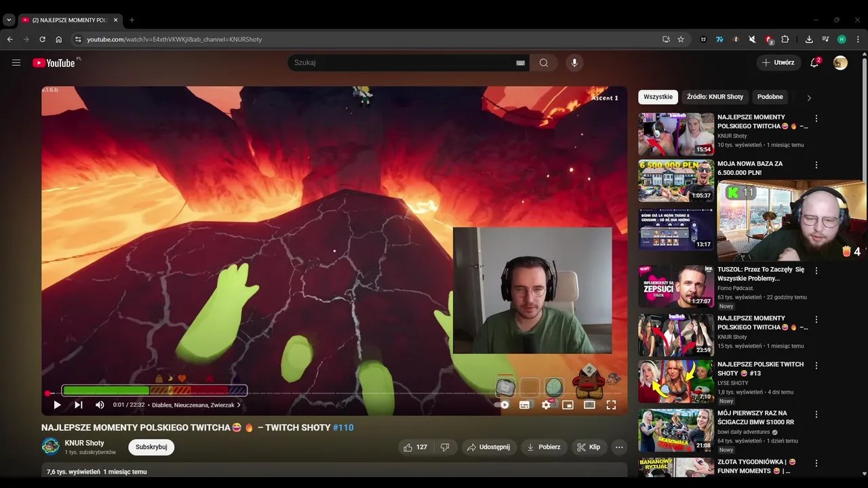
Task: Open more actions menu under the video
Action: (618, 447)
